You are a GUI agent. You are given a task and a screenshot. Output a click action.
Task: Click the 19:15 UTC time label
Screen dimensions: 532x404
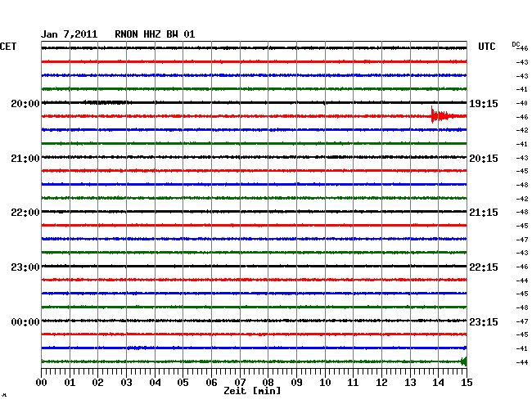coord(484,104)
